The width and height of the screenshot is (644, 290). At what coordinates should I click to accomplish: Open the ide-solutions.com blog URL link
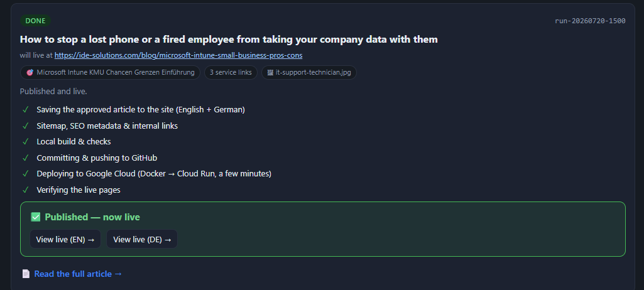[178, 55]
